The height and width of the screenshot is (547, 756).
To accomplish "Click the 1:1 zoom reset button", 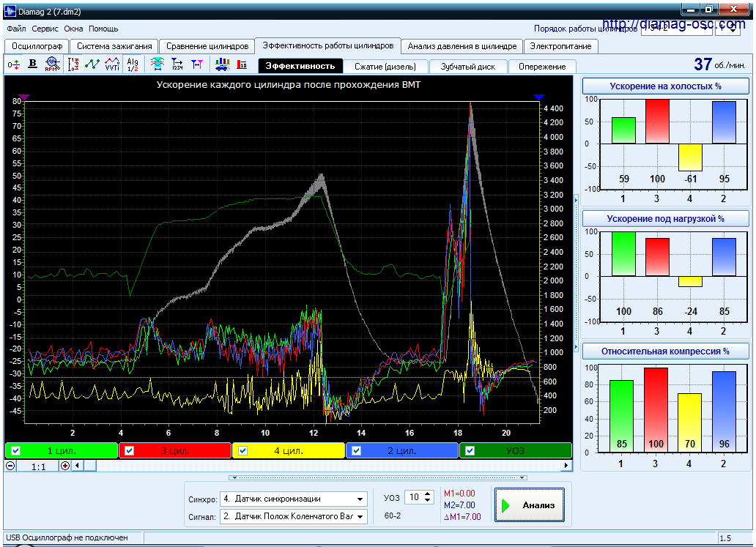I will click(38, 466).
